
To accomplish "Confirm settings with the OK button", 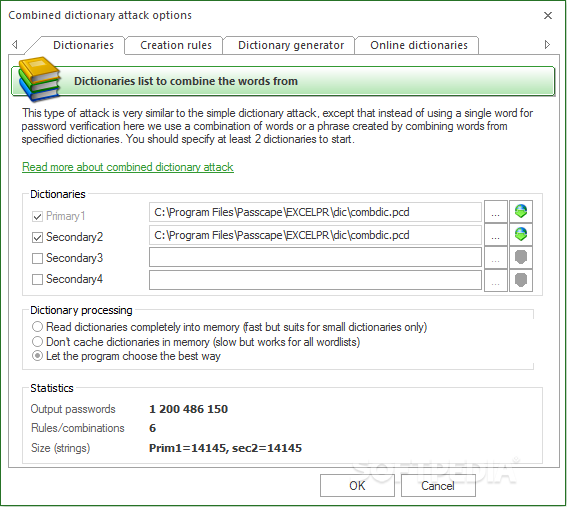I will (x=357, y=486).
